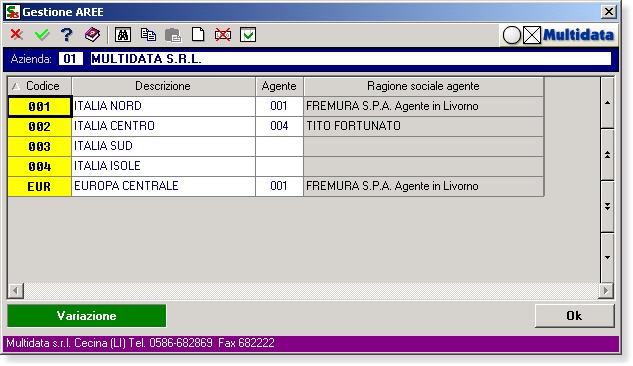Click the Ok button
This screenshot has width=633, height=366.
574,316
